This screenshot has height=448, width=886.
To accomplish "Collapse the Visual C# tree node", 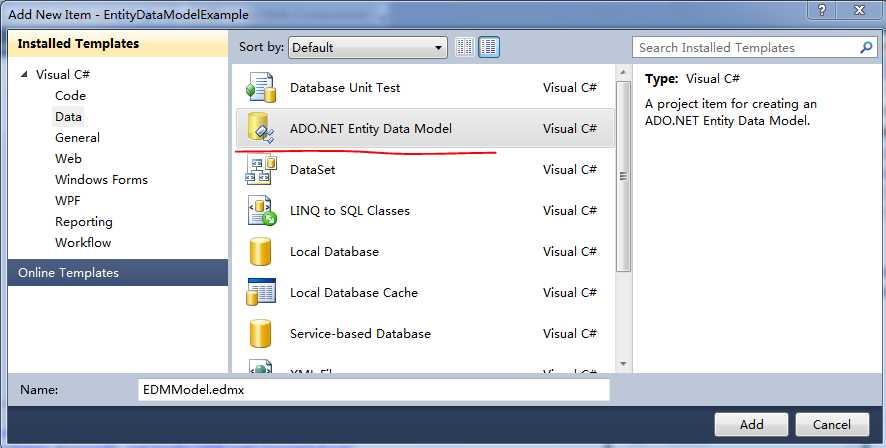I will coord(24,74).
